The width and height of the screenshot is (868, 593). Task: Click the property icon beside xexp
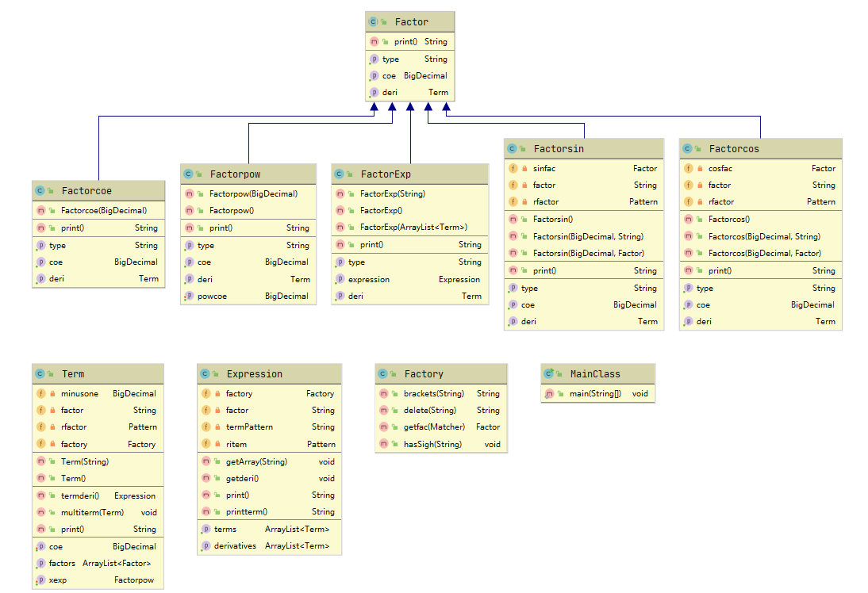tap(41, 580)
